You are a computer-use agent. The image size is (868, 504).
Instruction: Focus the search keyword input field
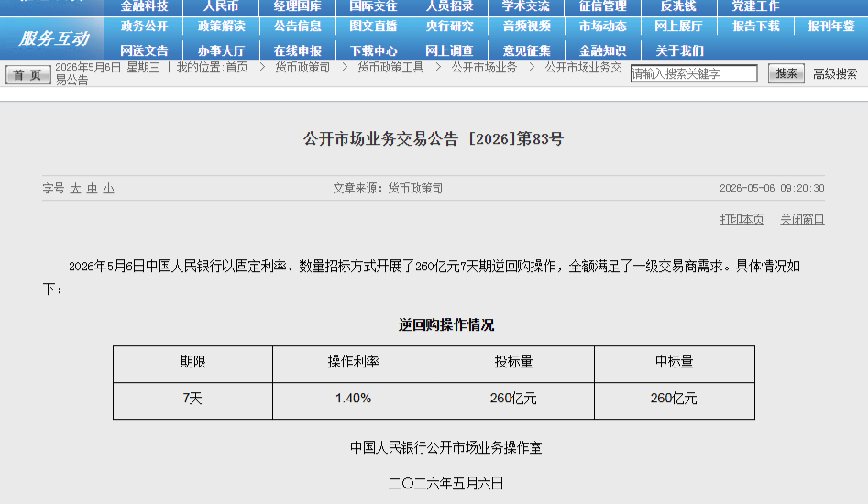tap(694, 73)
